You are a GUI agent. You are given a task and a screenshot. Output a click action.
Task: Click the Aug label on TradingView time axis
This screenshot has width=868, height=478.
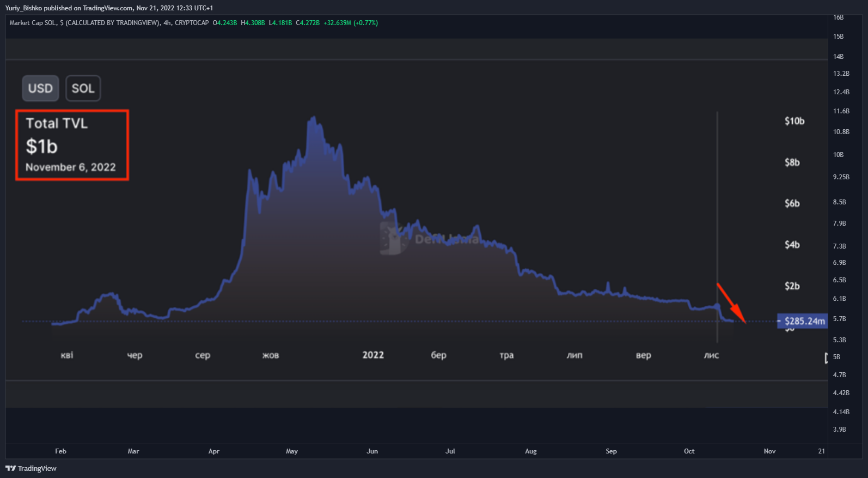(531, 451)
